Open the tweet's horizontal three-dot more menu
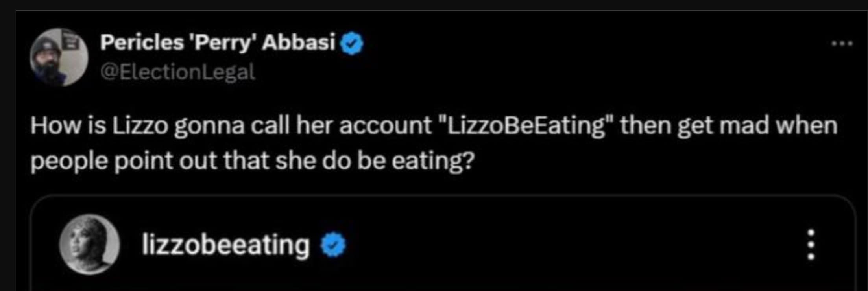868x291 pixels. click(x=842, y=43)
